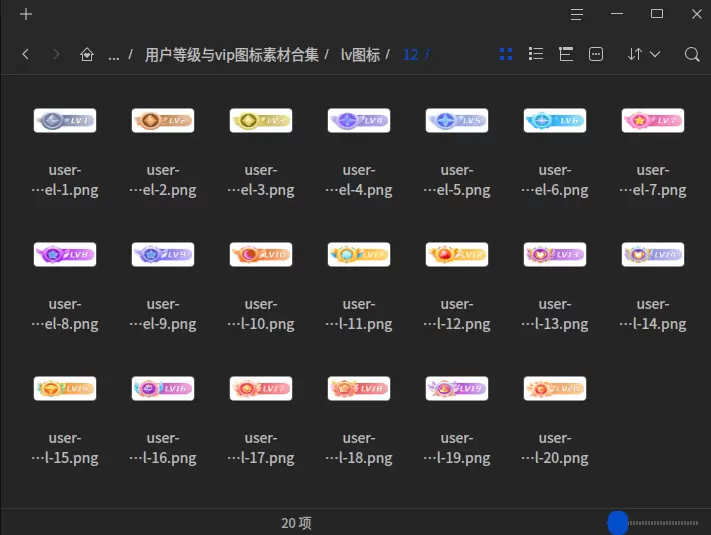Click file name user-…el-7.png

coord(653,180)
